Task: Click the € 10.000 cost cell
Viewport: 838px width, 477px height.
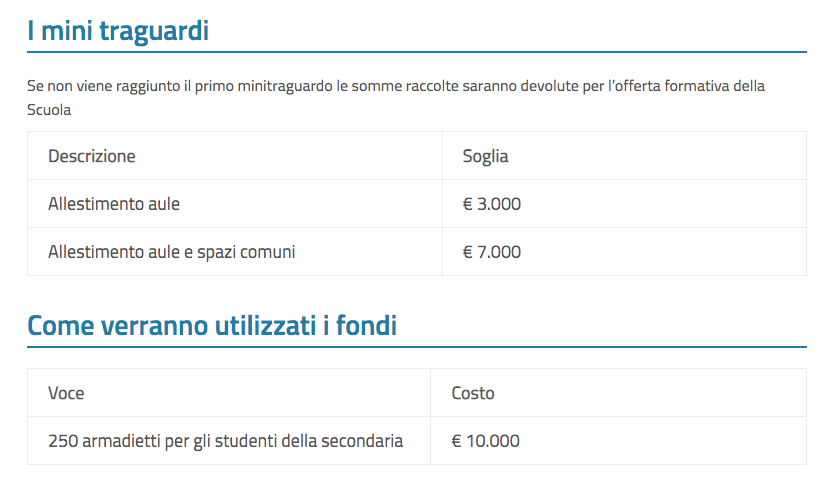Action: pyautogui.click(x=485, y=441)
